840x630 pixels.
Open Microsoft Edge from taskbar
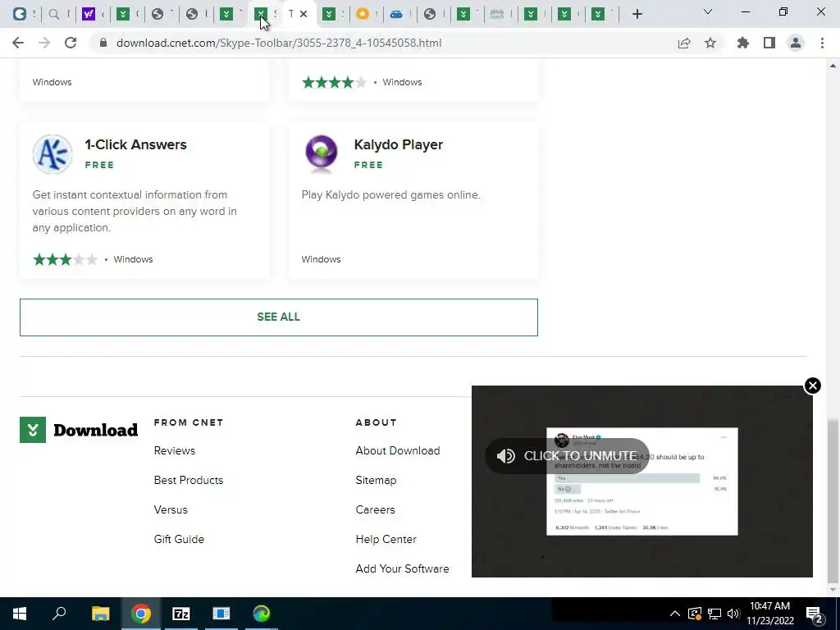[262, 614]
